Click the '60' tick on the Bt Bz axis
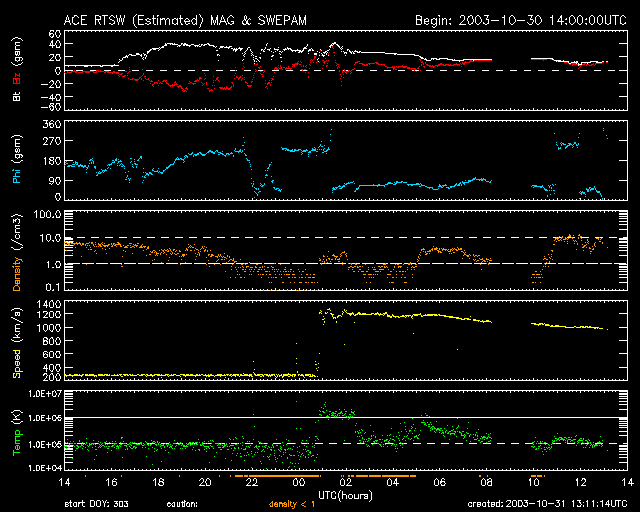Viewport: 640px width, 512px height. click(x=55, y=33)
